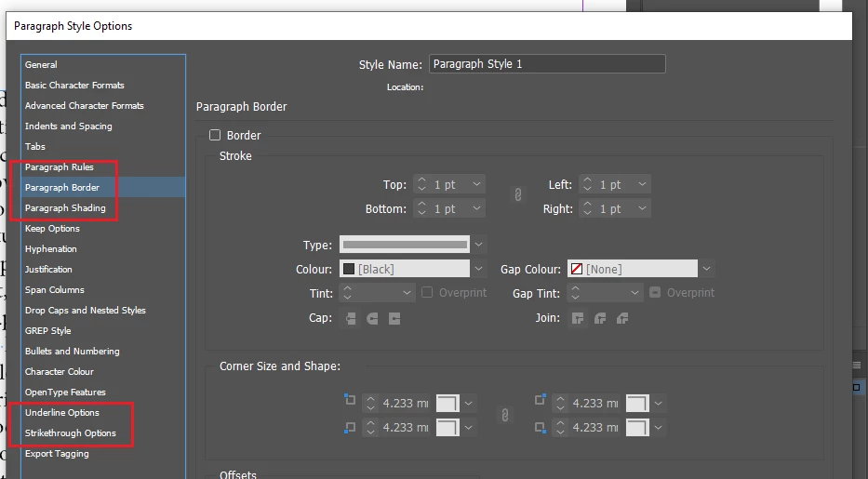Click the top-left corner indicator icon
868x479 pixels.
(349, 399)
